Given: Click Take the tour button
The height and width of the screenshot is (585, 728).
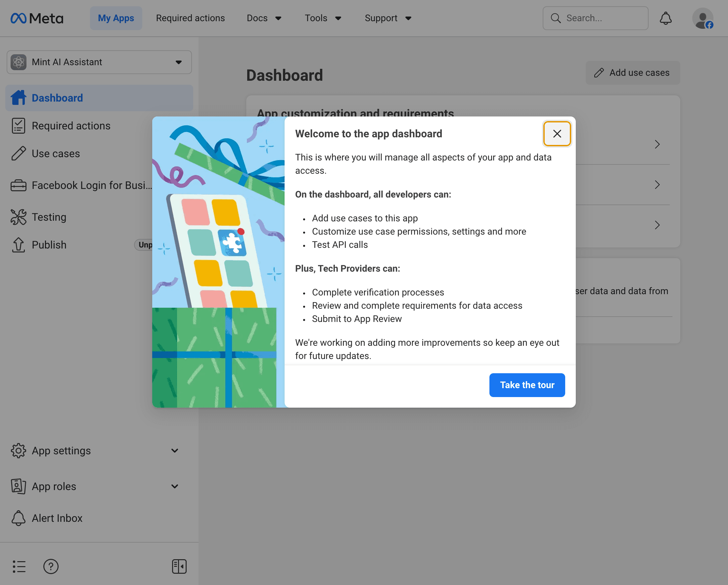Looking at the screenshot, I should [527, 385].
